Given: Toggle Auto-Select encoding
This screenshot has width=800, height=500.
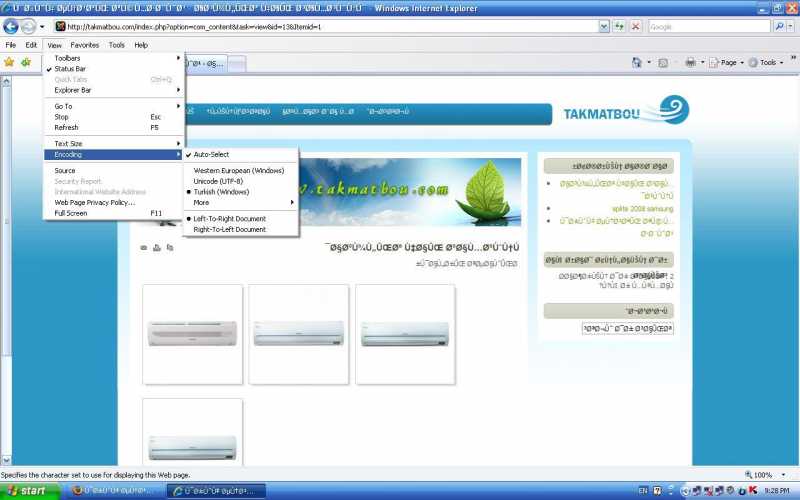Looking at the screenshot, I should tap(211, 154).
